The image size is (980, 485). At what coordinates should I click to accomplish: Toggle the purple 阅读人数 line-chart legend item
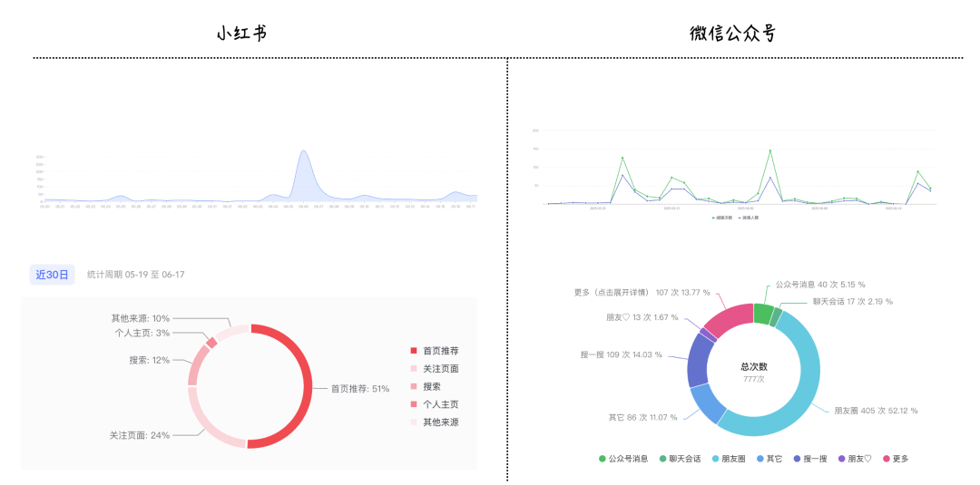(x=748, y=218)
